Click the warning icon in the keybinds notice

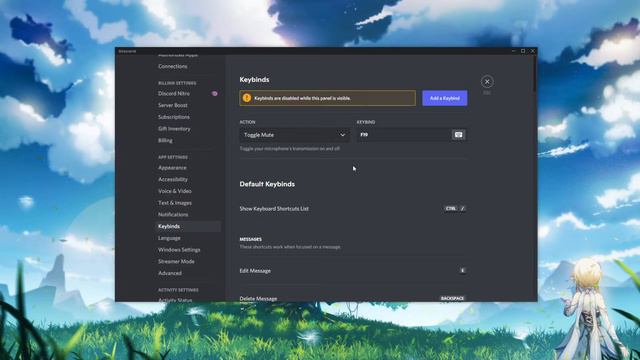pyautogui.click(x=247, y=98)
